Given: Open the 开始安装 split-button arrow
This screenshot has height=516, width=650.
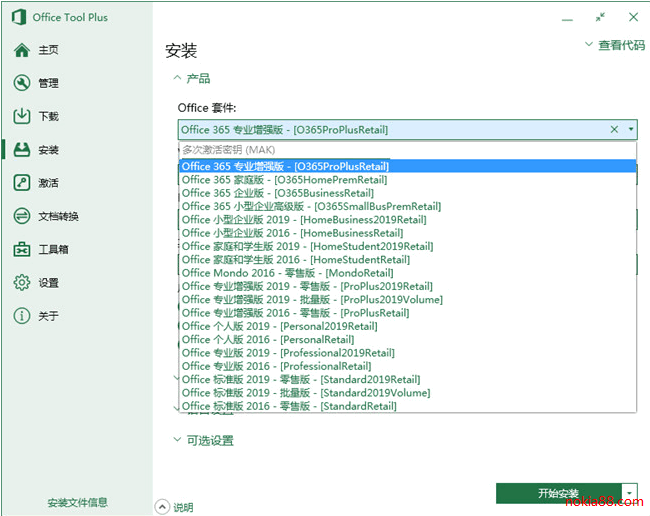Looking at the screenshot, I should [x=629, y=493].
